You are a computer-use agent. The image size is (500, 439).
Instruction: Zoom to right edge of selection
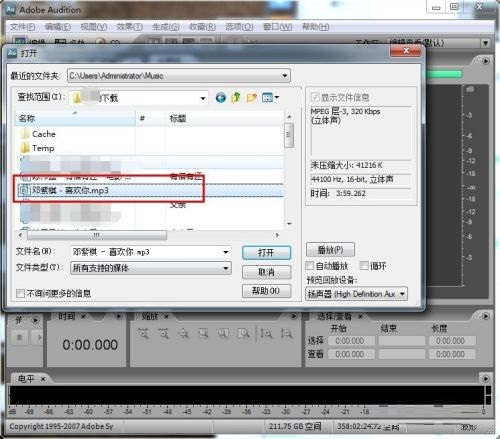[x=244, y=333]
